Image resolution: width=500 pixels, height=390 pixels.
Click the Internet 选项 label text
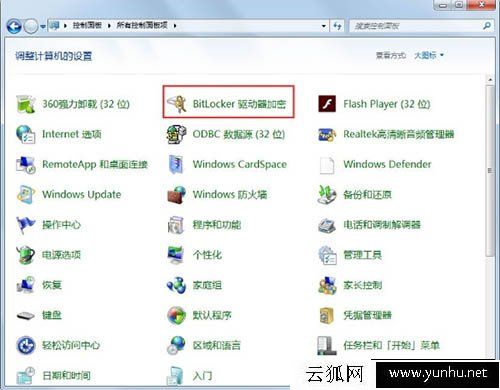pyautogui.click(x=72, y=134)
